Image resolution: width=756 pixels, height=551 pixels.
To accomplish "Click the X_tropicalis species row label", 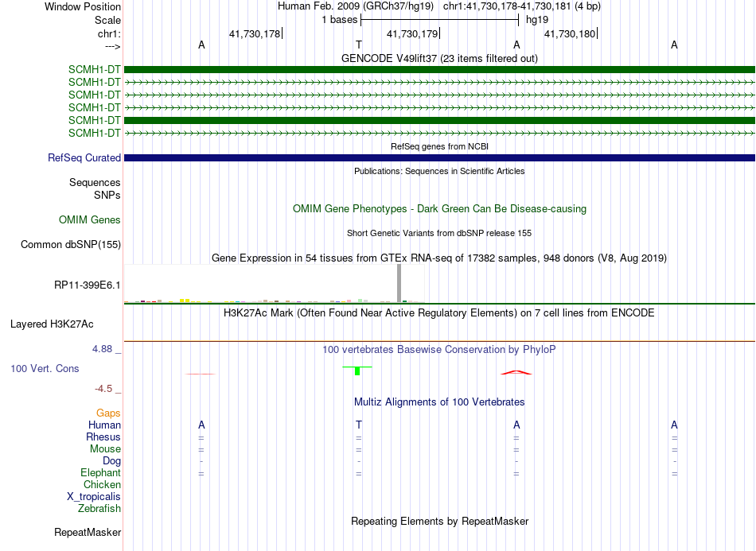I will coord(94,497).
